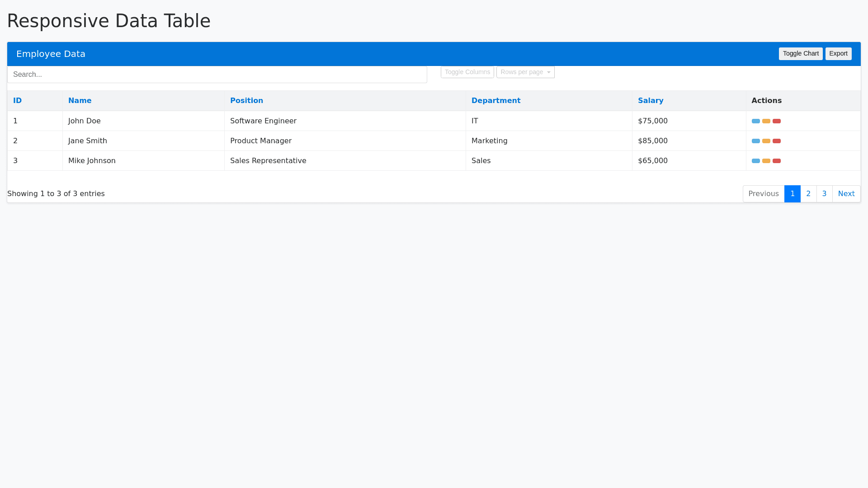Click blue action button for Mike Johnson
This screenshot has height=488, width=868.
755,161
